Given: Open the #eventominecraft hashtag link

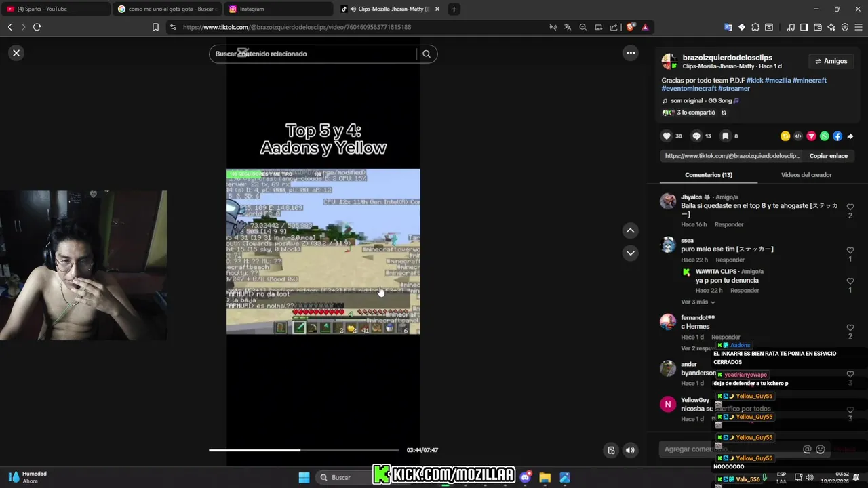Looking at the screenshot, I should 689,89.
